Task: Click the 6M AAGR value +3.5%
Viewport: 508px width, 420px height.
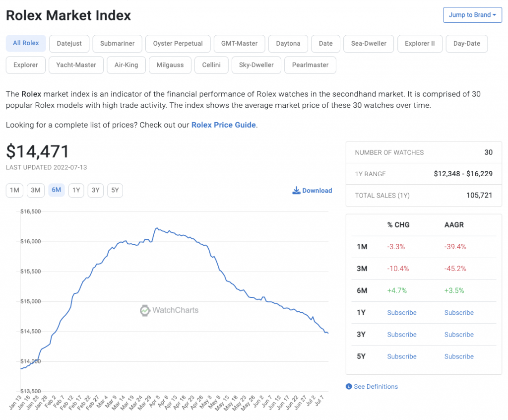Action: 454,290
